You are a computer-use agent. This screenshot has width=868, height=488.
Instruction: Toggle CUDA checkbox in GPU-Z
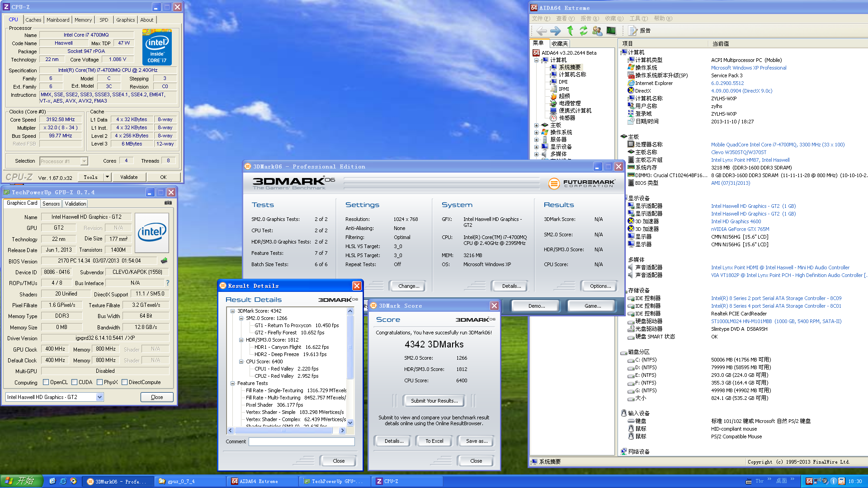coord(75,382)
